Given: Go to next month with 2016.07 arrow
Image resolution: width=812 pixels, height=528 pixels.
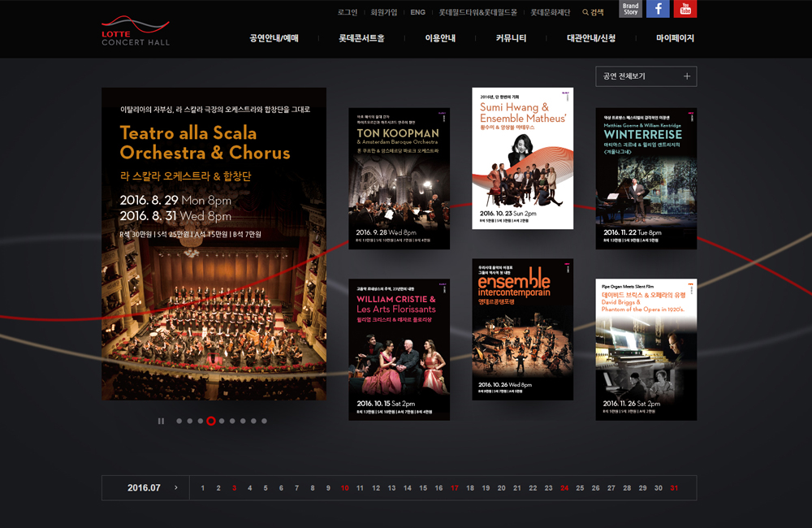Looking at the screenshot, I should tap(176, 487).
